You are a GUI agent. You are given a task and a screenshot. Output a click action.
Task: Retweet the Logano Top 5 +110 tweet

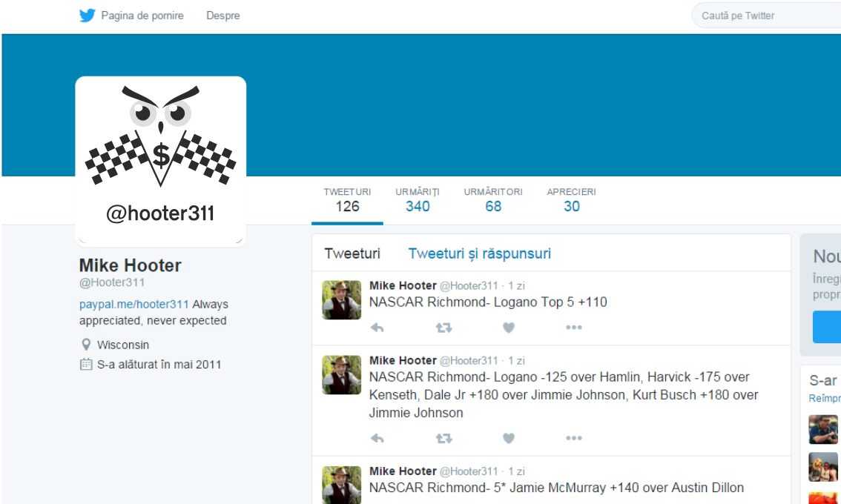coord(443,327)
